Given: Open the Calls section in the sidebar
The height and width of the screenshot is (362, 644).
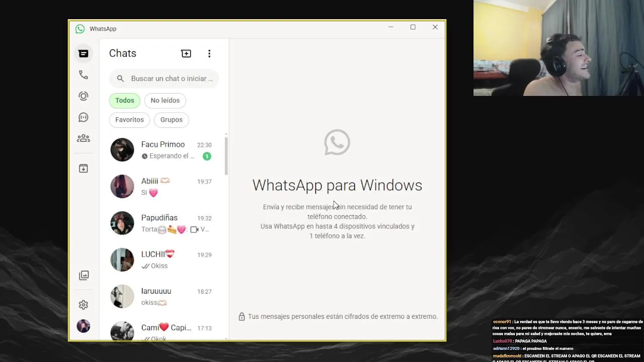Looking at the screenshot, I should (84, 75).
